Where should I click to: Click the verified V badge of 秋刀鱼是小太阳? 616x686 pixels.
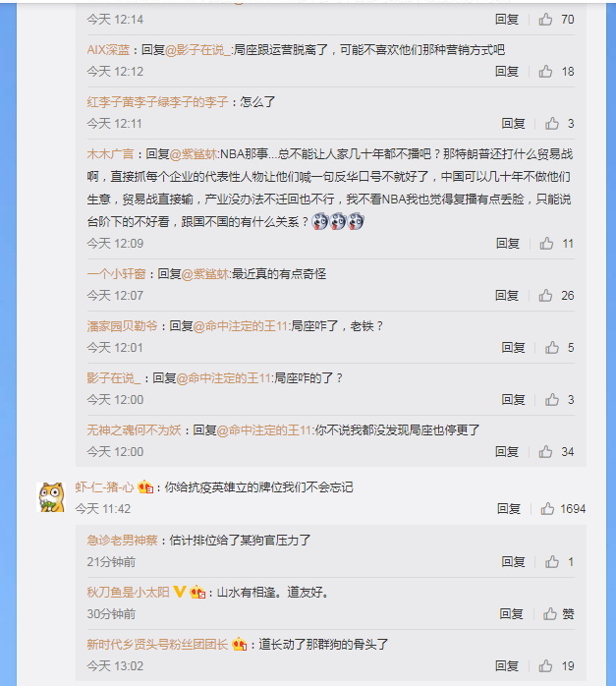click(x=179, y=592)
